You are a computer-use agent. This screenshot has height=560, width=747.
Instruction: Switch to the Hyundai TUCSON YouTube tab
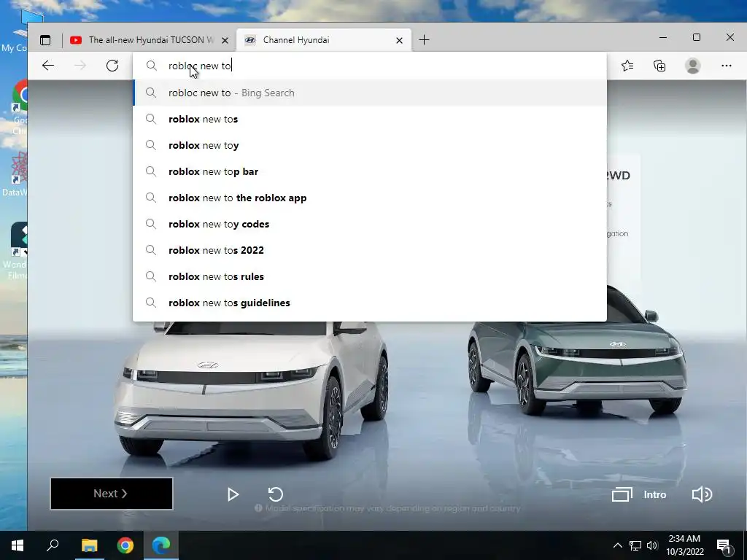click(x=150, y=40)
